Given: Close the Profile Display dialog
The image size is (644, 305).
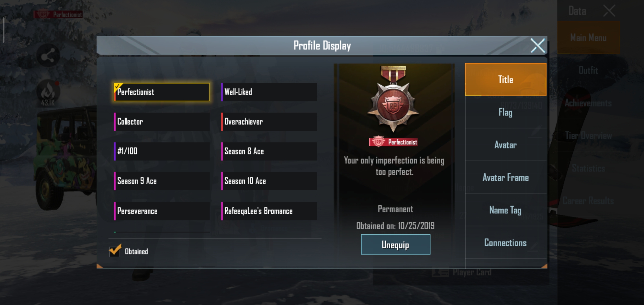Looking at the screenshot, I should tap(538, 46).
